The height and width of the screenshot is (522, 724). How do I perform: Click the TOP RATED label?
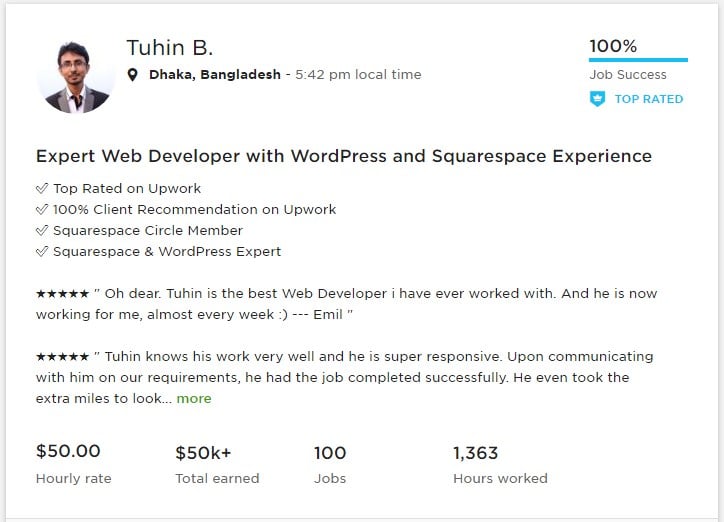[x=648, y=99]
